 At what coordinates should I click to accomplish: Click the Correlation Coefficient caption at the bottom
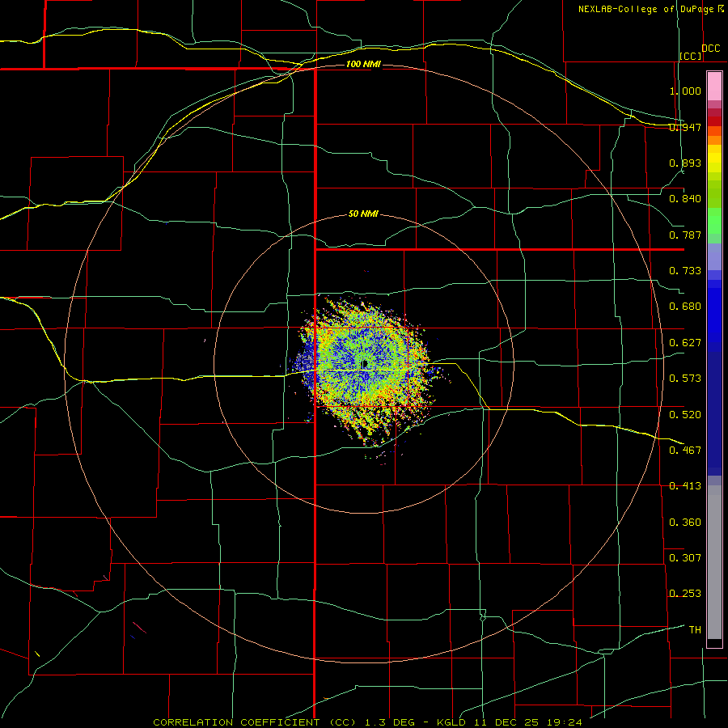(x=367, y=722)
